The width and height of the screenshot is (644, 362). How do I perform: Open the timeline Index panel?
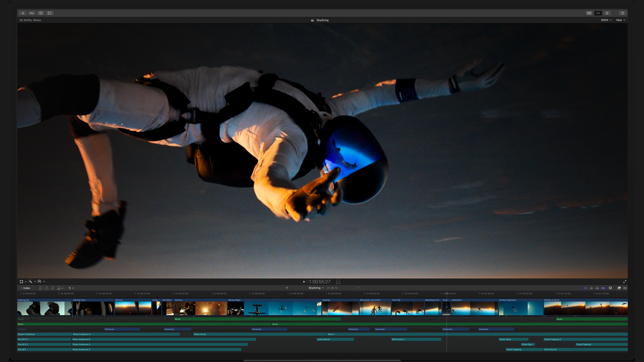tap(25, 288)
